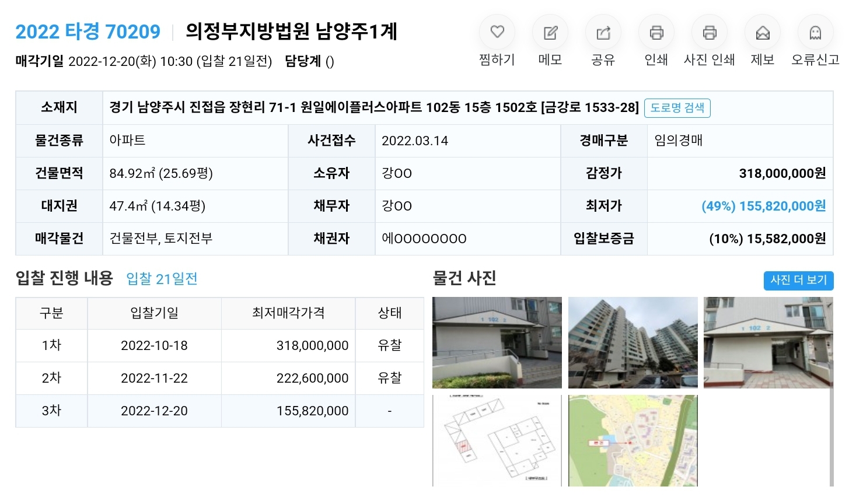This screenshot has height=504, width=849.
Task: Click bid date 2022-11-22
Action: pyautogui.click(x=154, y=378)
